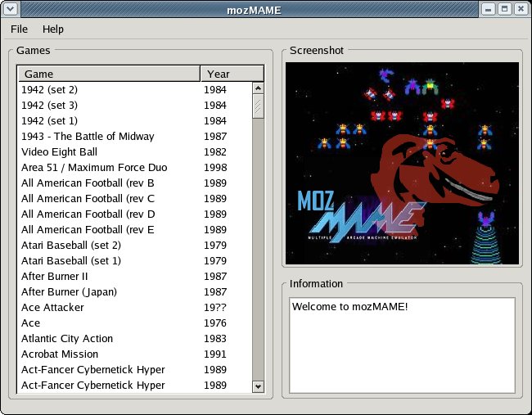Click the games list scrollbar thumb

coord(258,106)
